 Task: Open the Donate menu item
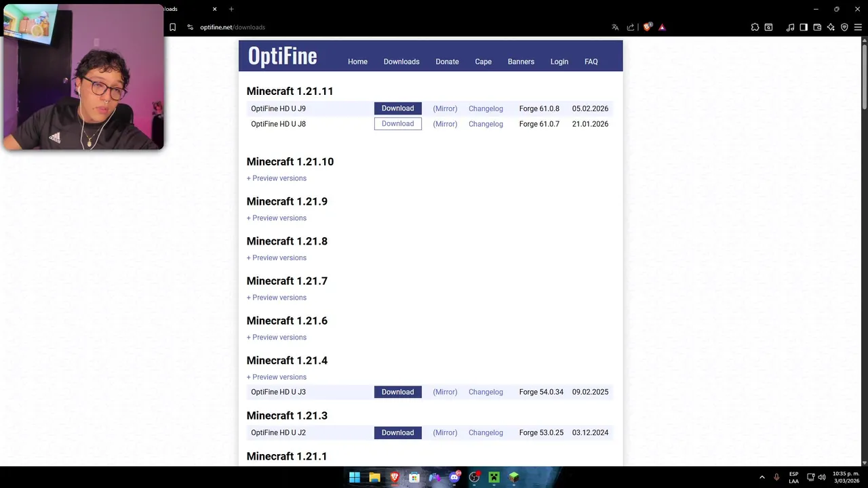447,62
